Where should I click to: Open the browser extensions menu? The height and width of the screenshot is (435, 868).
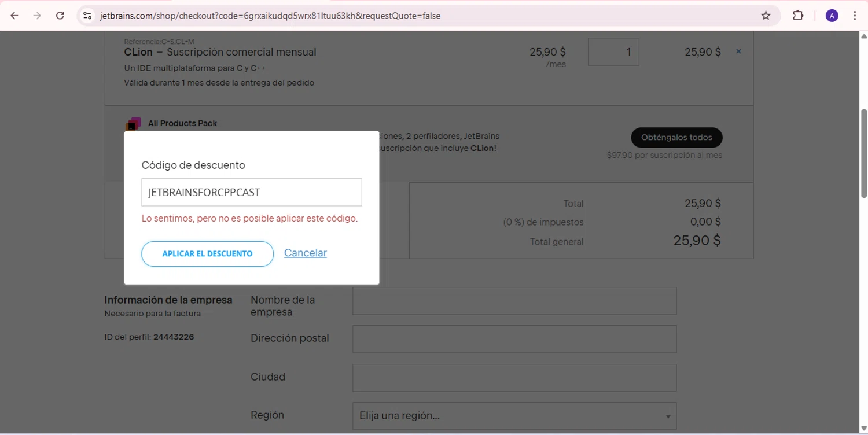798,16
